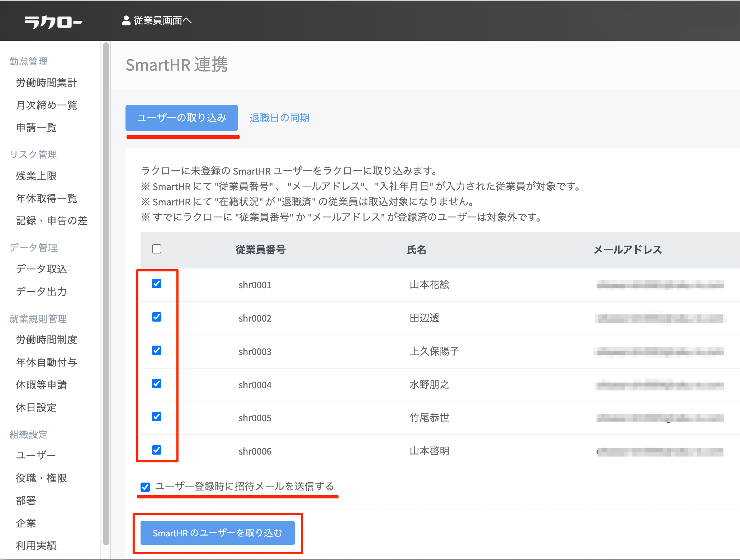The height and width of the screenshot is (560, 740).
Task: Open 部署 in sidebar
Action: [26, 501]
